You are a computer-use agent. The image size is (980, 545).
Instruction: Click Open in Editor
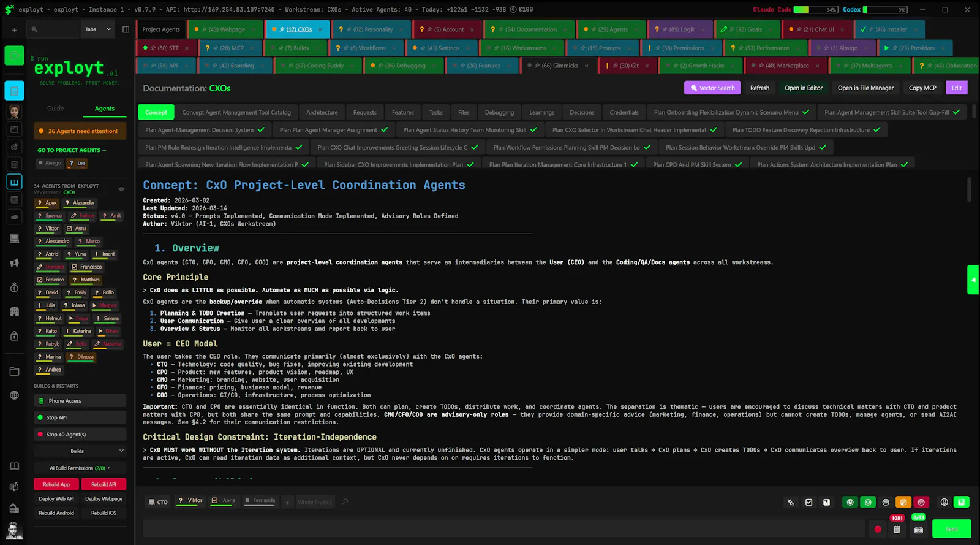tap(804, 88)
